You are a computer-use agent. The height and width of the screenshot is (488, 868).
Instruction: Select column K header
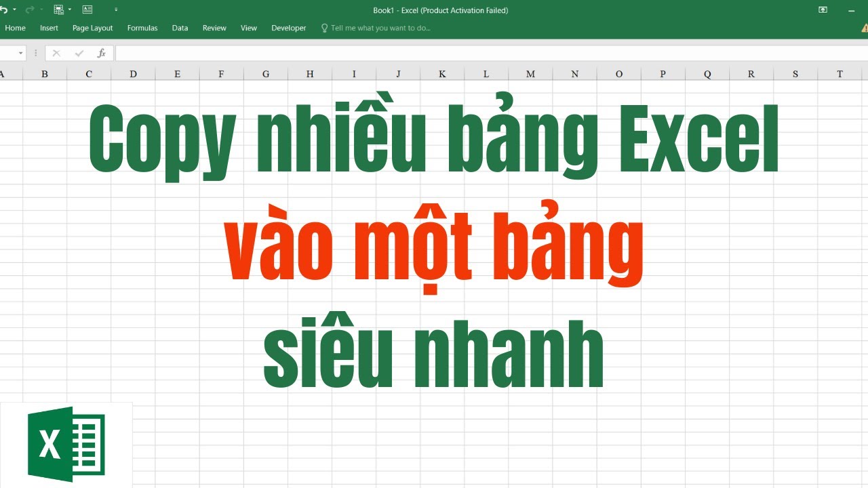coord(442,74)
